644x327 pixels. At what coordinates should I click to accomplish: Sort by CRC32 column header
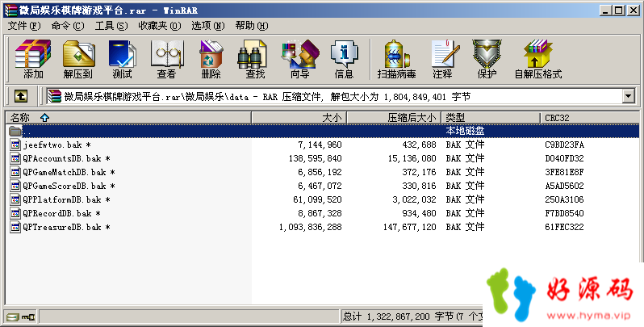(590, 118)
